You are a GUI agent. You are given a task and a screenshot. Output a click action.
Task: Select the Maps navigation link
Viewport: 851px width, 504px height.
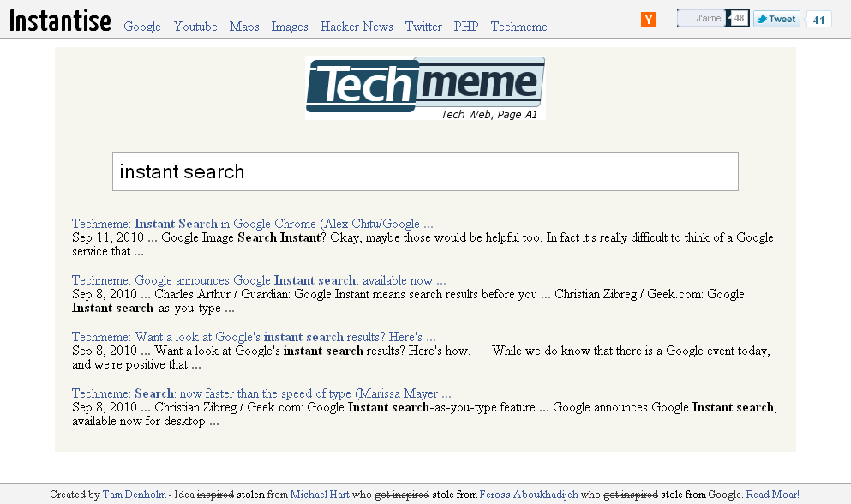[x=244, y=27]
